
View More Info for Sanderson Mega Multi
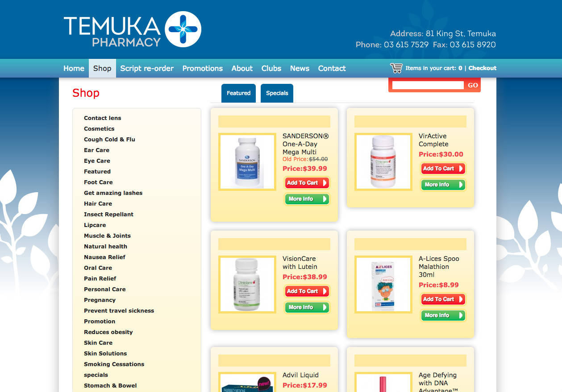[x=307, y=199]
